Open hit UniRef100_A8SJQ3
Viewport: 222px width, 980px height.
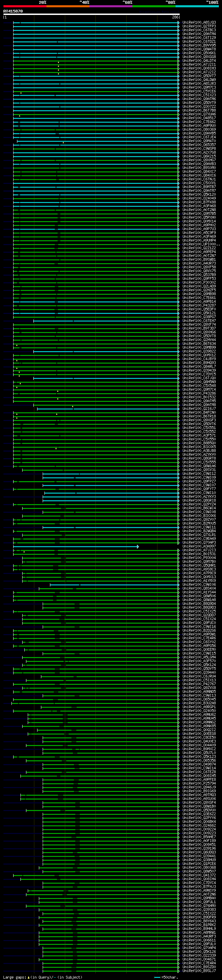pos(199,23)
